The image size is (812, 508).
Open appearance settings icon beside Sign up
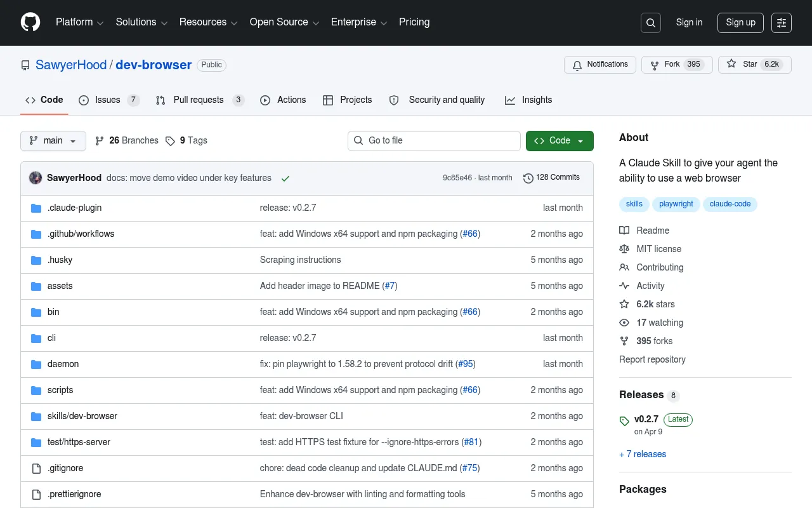[x=782, y=23]
